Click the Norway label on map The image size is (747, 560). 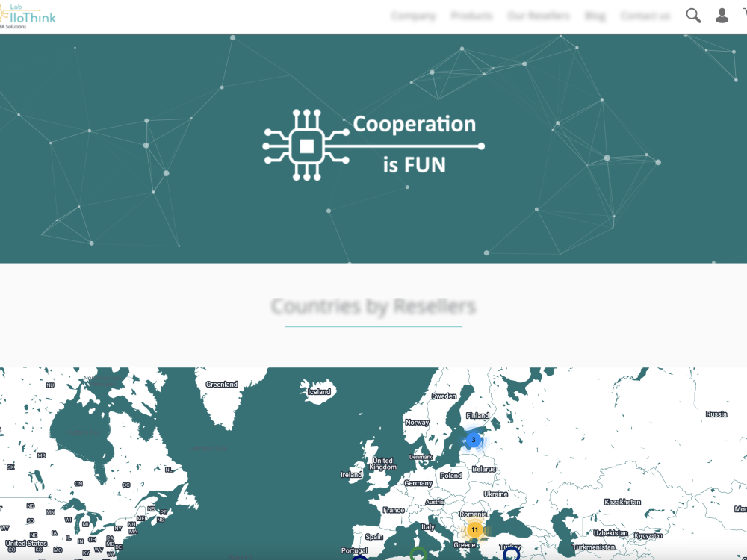coord(417,423)
